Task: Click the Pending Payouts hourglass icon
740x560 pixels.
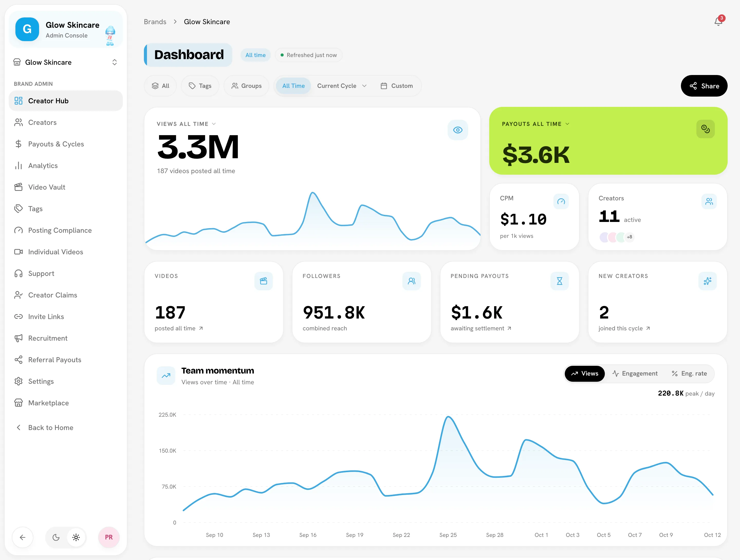Action: [x=559, y=281]
